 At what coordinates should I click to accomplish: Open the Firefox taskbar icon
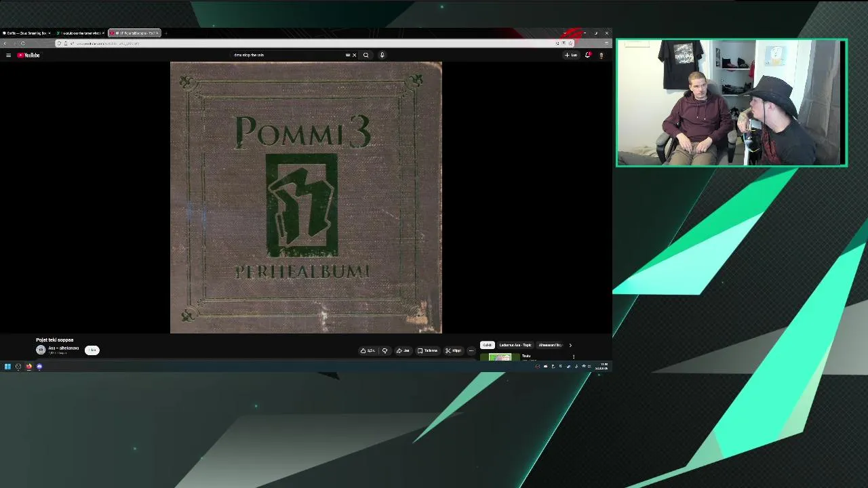click(x=28, y=367)
